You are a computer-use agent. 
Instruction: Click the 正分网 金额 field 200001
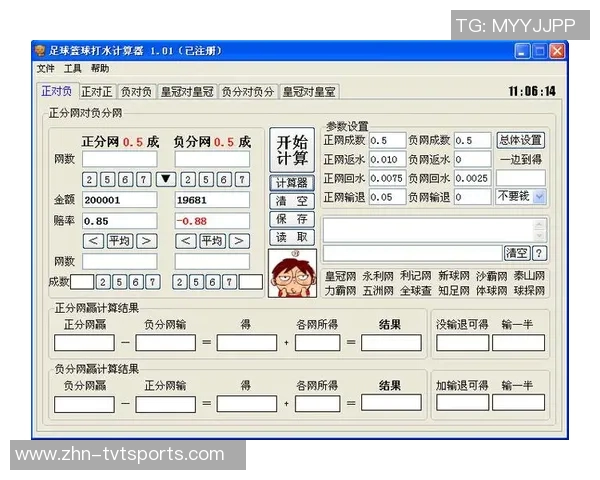120,200
